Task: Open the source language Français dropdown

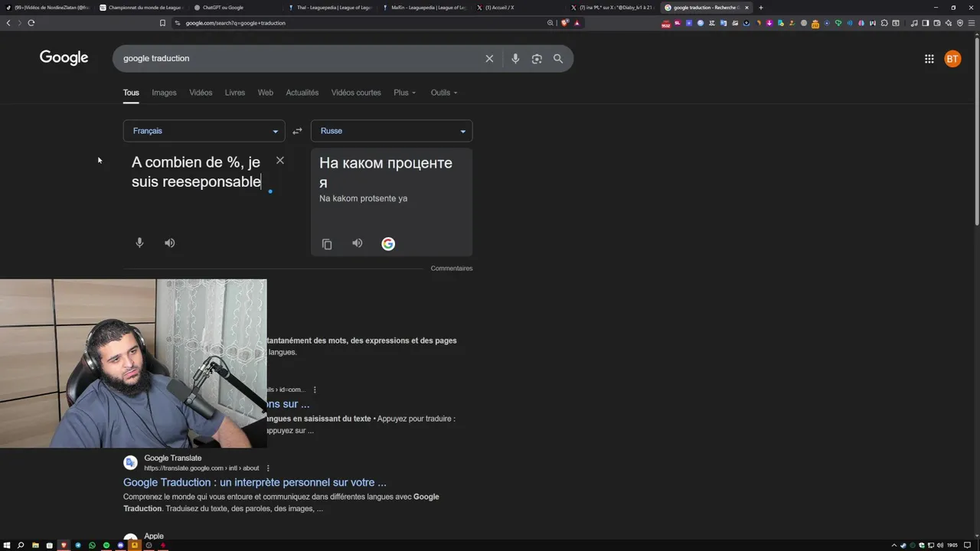Action: (x=204, y=131)
